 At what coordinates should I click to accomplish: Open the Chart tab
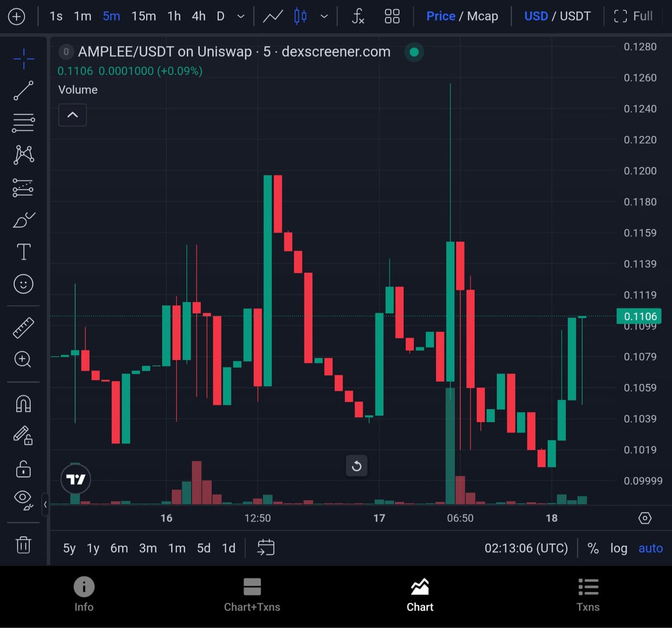pyautogui.click(x=420, y=594)
